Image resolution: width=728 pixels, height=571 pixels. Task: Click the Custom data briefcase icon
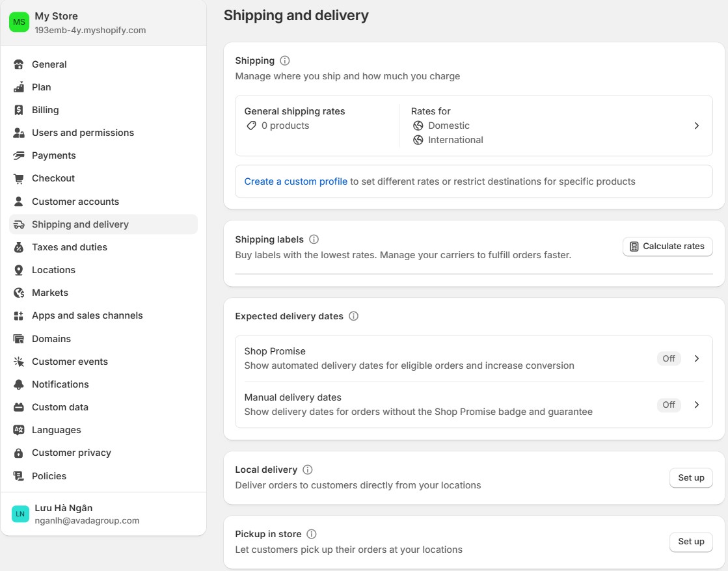[x=19, y=407]
